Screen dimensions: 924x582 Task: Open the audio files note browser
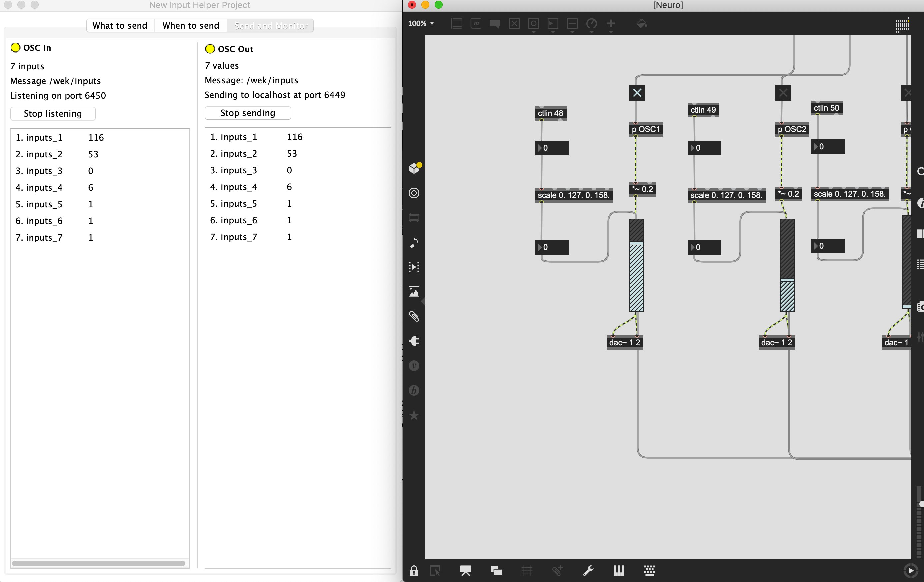click(414, 242)
